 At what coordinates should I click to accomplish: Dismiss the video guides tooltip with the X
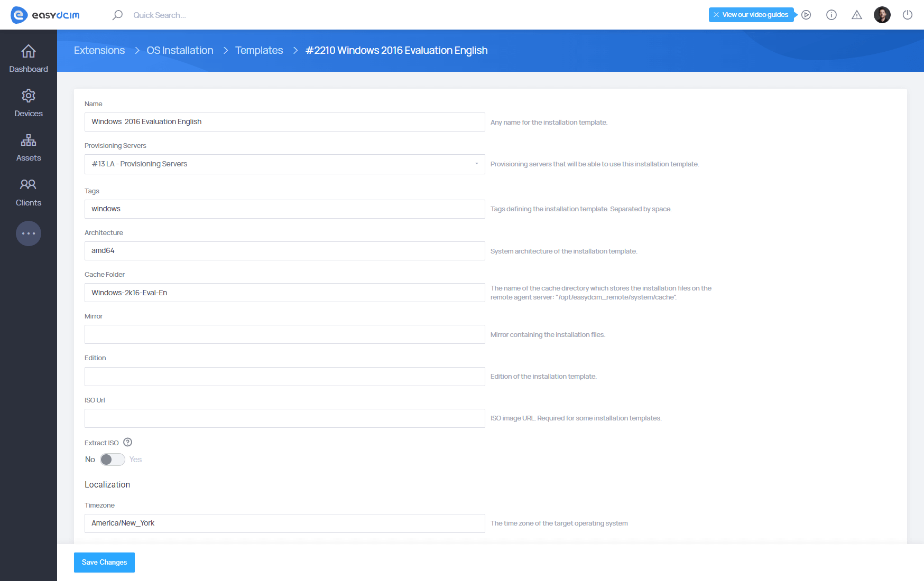[x=716, y=15]
